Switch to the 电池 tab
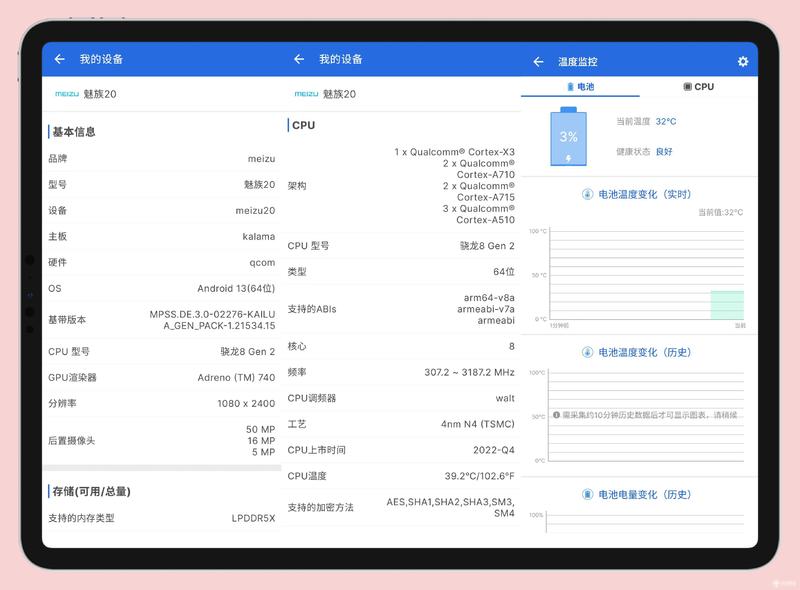800x590 pixels. click(x=581, y=87)
